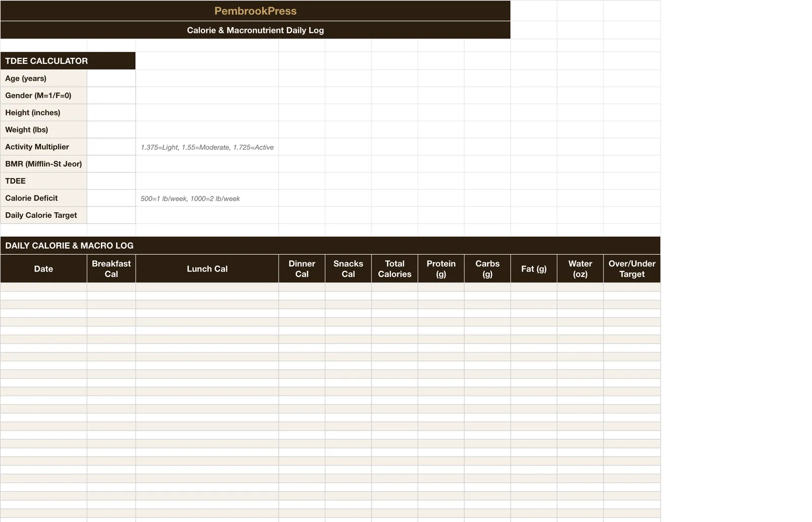Click the Snacks Cal column header

[x=348, y=269]
